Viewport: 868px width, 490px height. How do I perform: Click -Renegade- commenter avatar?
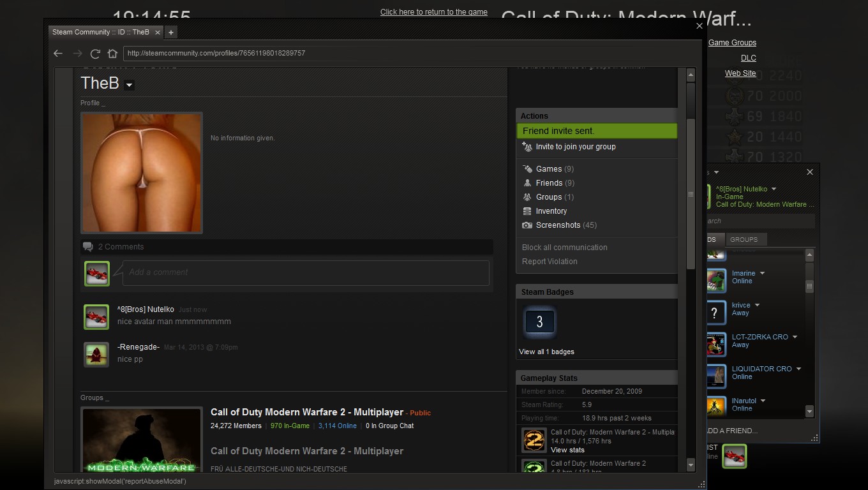(x=96, y=355)
